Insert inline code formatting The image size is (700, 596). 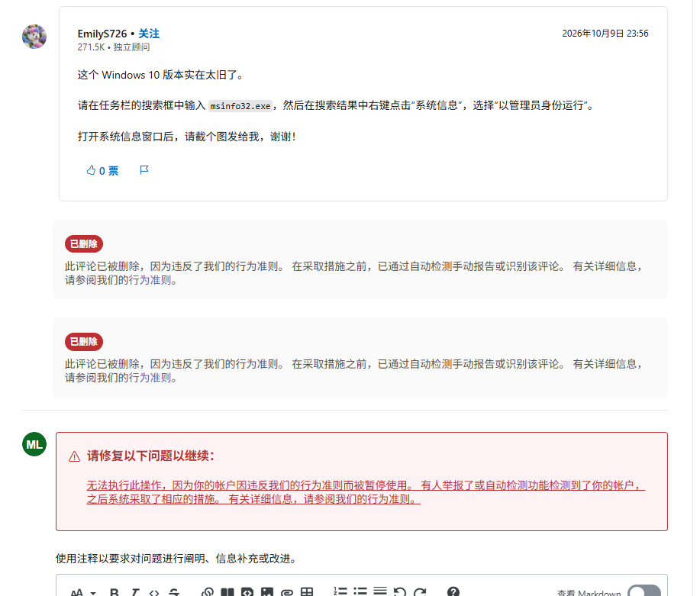click(154, 592)
